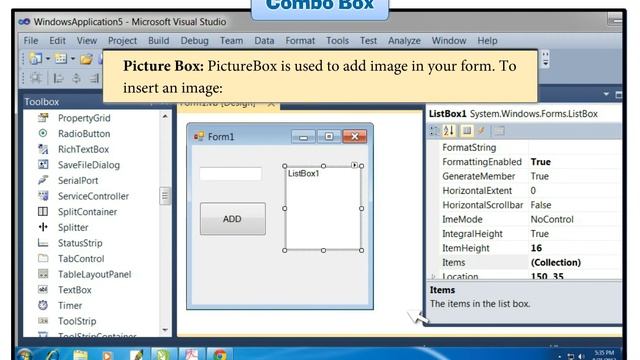Open the Team menu

click(x=231, y=41)
